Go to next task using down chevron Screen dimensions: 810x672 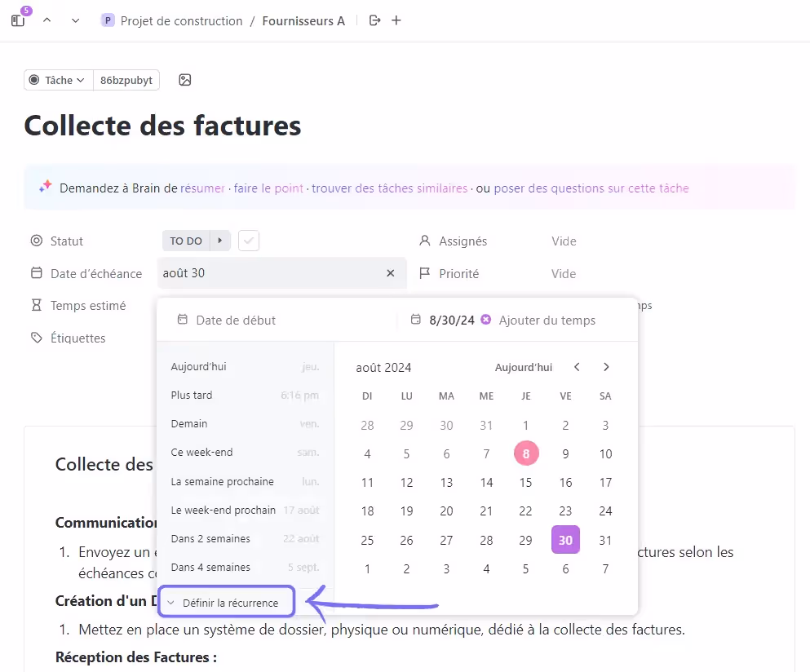(x=76, y=20)
